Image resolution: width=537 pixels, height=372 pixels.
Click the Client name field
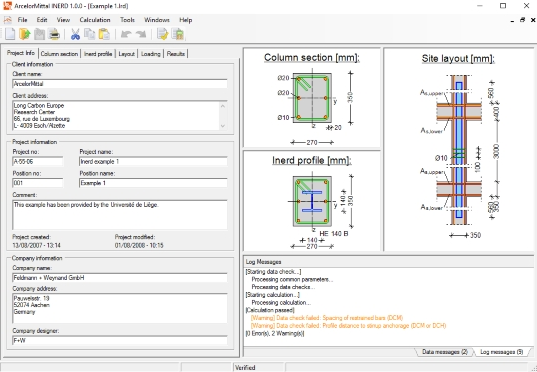pos(120,84)
